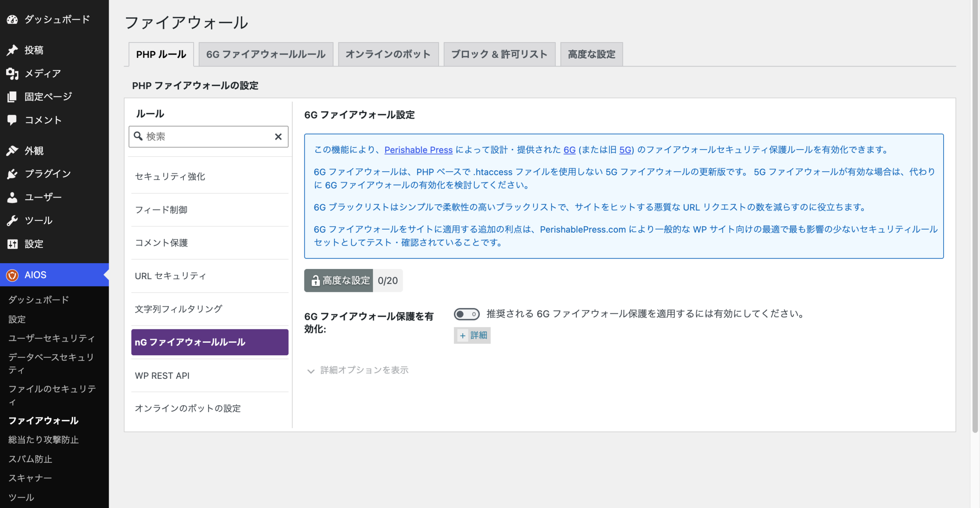The height and width of the screenshot is (508, 980).
Task: Open the 高度な設定 tab
Action: point(591,54)
